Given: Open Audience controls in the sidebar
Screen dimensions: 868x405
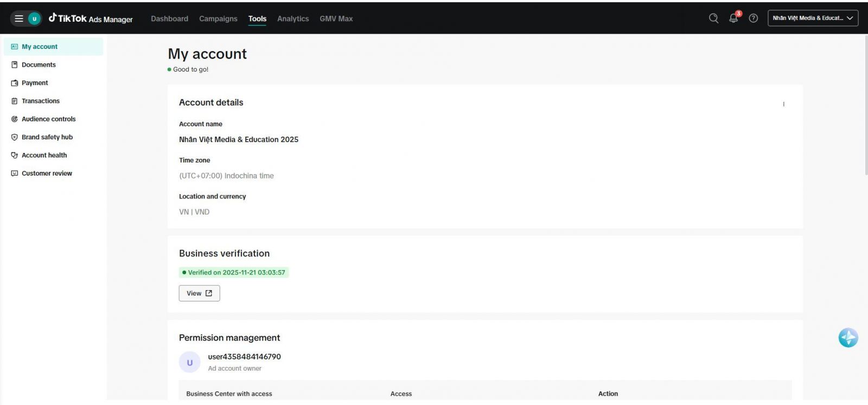Looking at the screenshot, I should (53, 119).
